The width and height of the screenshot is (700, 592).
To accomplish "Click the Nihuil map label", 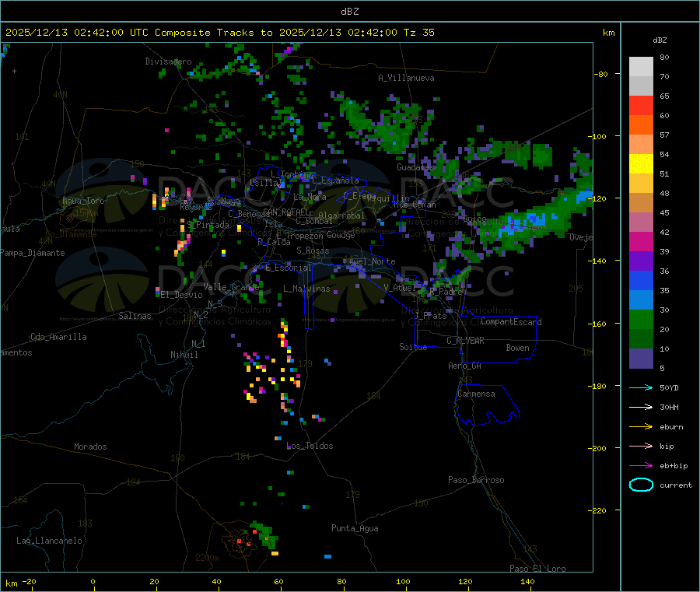I will 184,355.
